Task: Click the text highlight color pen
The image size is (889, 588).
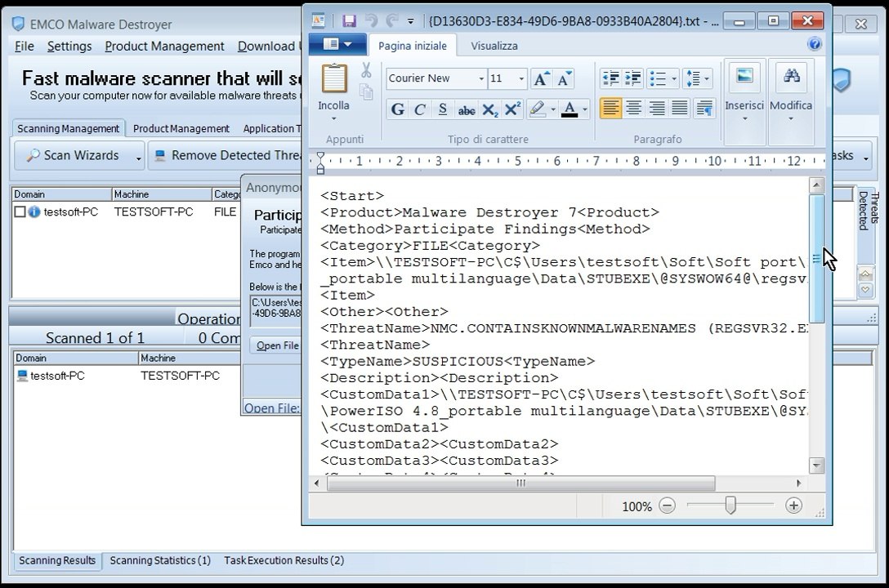Action: tap(537, 109)
